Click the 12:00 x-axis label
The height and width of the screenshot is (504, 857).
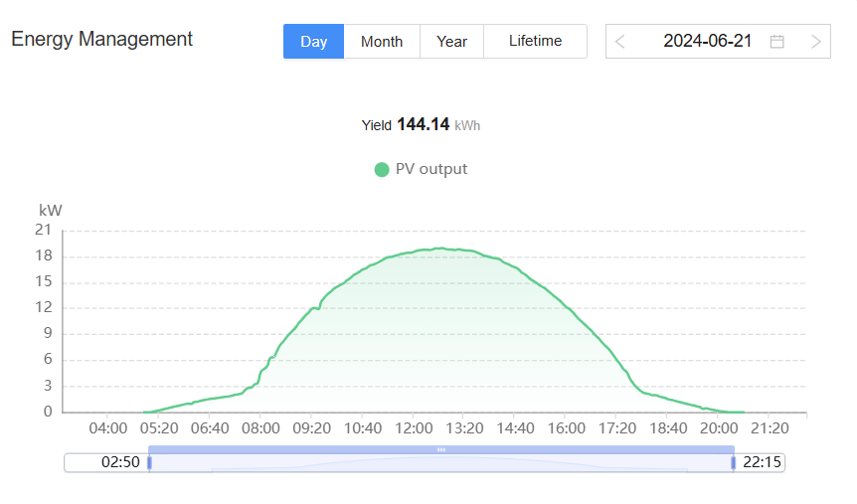point(414,428)
